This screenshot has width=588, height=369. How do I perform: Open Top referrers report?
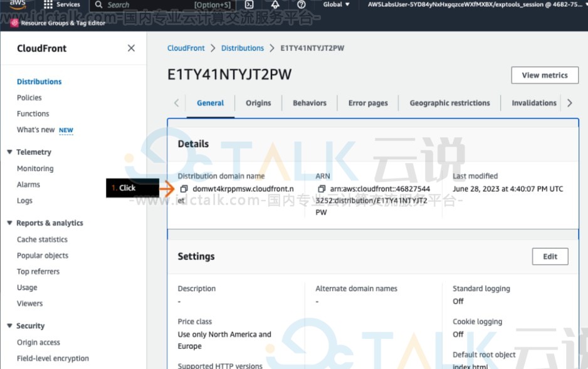pyautogui.click(x=38, y=272)
